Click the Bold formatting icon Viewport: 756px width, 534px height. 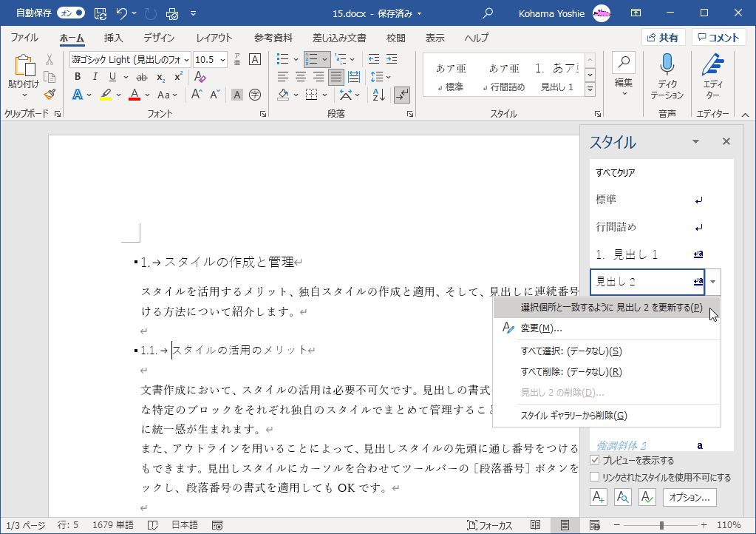coord(77,77)
